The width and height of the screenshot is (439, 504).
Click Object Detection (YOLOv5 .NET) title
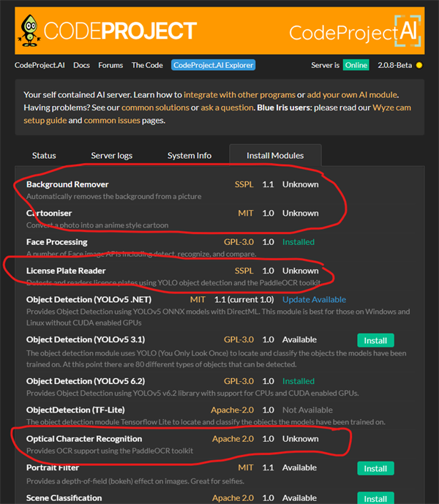[x=89, y=300]
